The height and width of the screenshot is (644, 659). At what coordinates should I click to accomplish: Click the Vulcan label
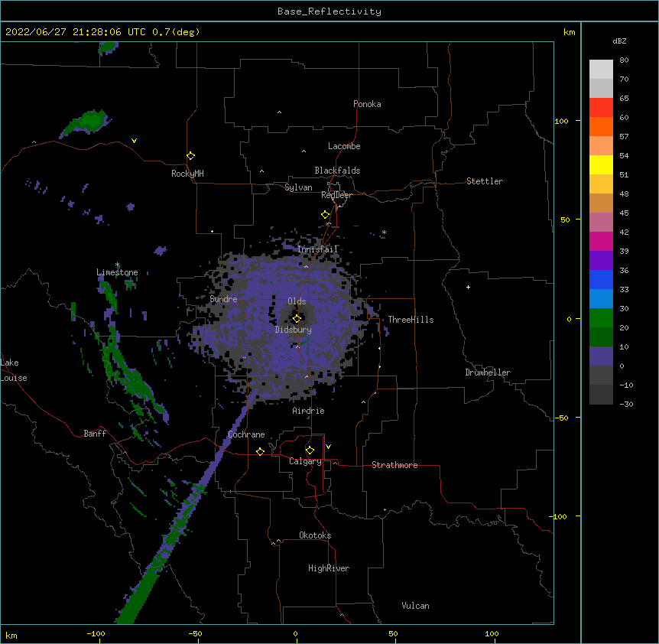(415, 606)
